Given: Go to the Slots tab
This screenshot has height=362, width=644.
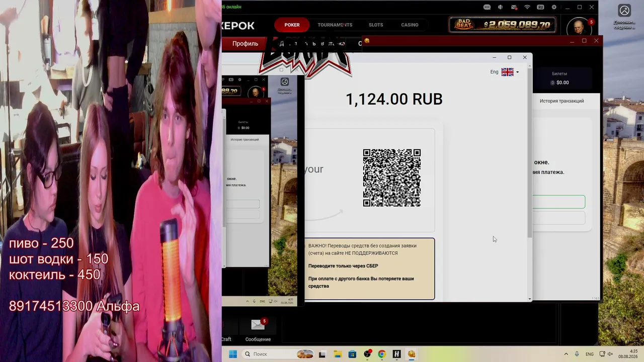Looking at the screenshot, I should point(376,25).
